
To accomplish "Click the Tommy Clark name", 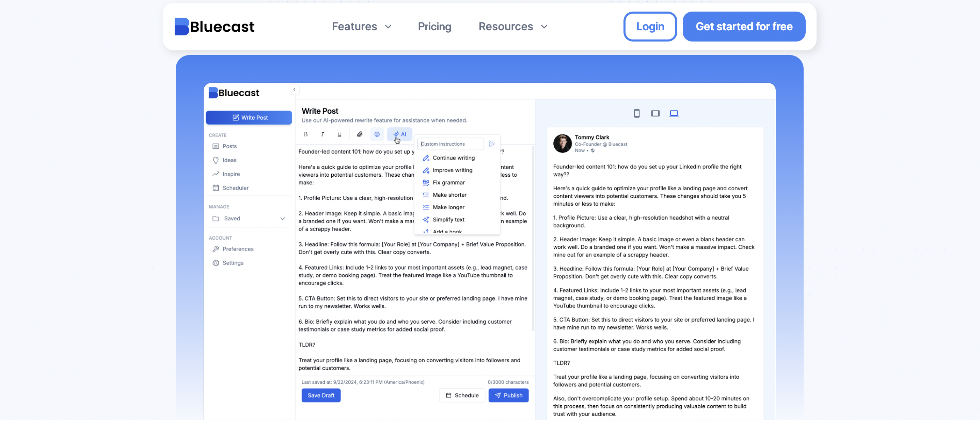I will tap(591, 137).
